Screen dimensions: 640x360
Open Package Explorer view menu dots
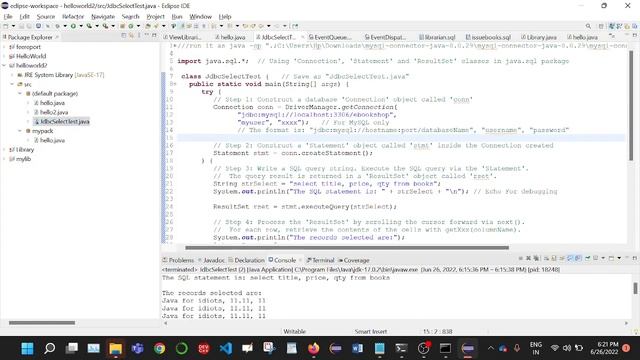[x=139, y=36]
